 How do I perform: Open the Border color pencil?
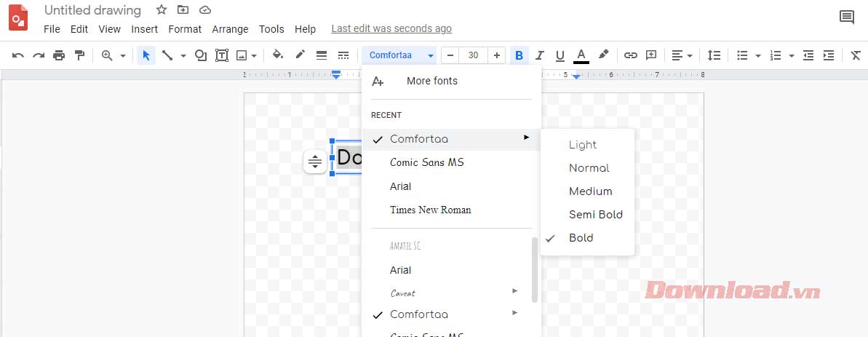[x=300, y=55]
